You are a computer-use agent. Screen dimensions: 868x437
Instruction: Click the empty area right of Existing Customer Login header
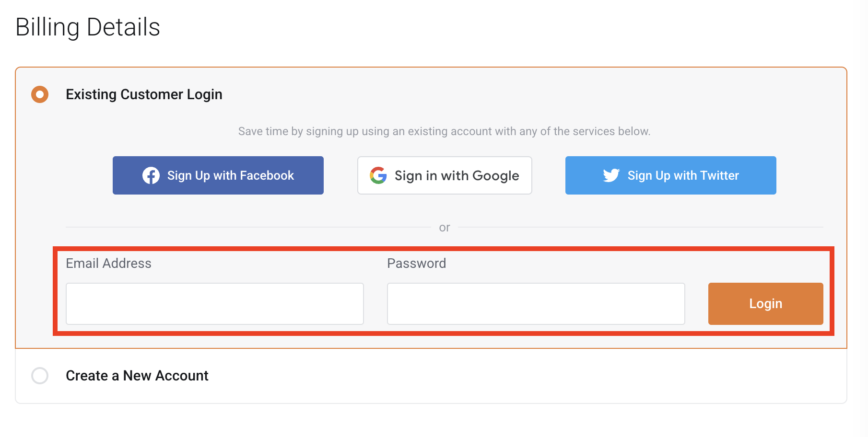(x=528, y=94)
